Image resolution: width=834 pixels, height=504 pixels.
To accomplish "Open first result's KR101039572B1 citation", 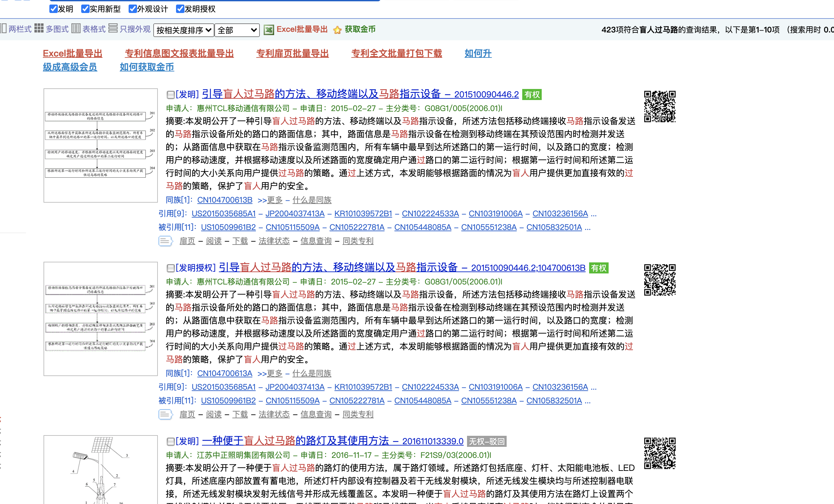I will click(363, 214).
